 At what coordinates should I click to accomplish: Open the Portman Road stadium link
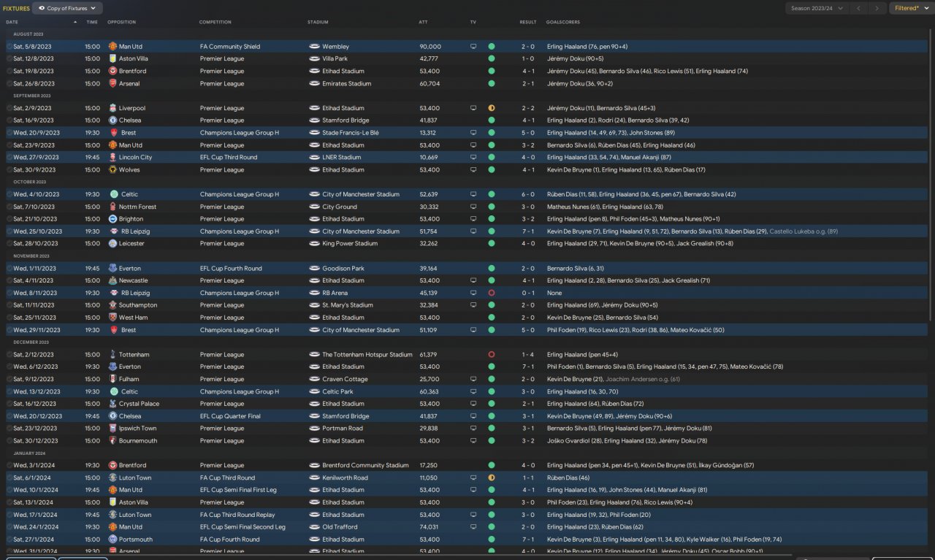(343, 429)
